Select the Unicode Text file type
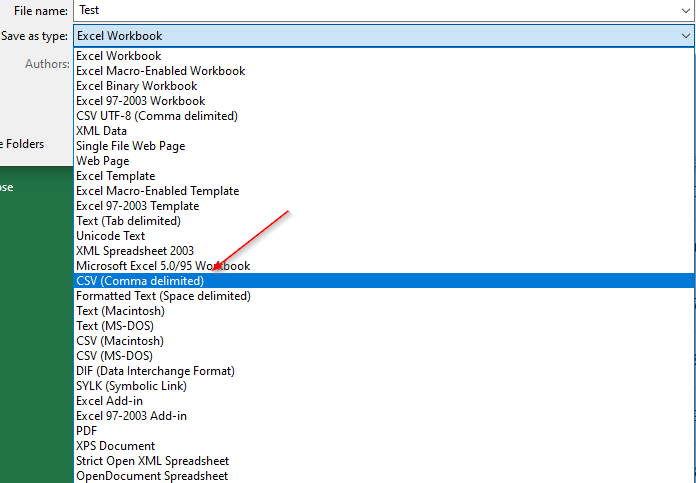 coord(384,236)
